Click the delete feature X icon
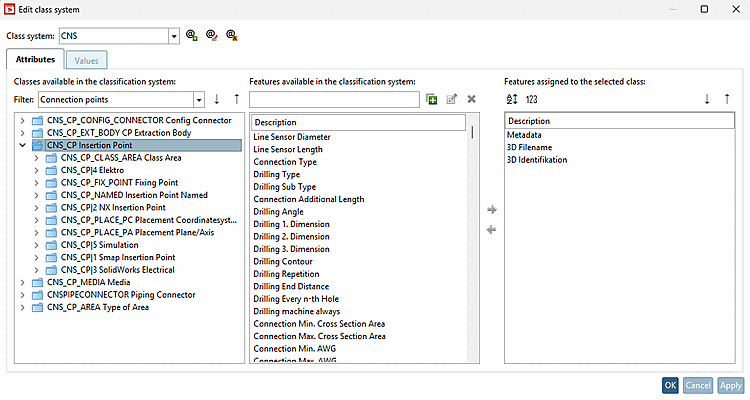Screen dimensions: 750x400 click(471, 99)
